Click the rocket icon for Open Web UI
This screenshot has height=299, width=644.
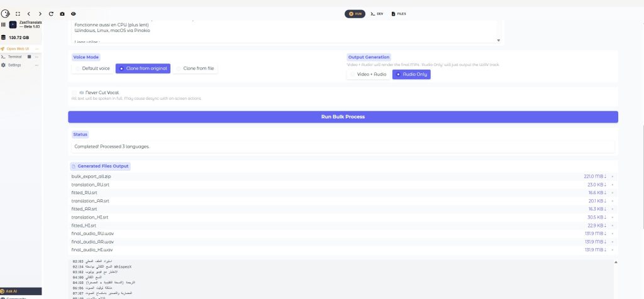tap(3, 48)
